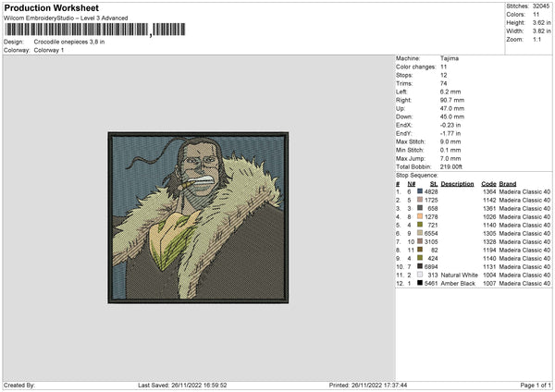
Task: Click the embroidery design preview image
Action: 198,217
